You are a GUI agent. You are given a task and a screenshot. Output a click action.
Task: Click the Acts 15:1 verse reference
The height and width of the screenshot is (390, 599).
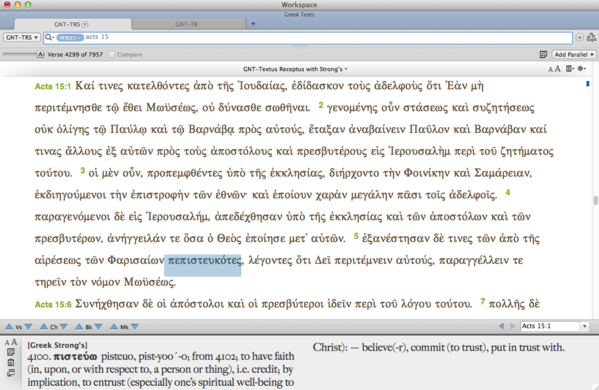point(53,86)
